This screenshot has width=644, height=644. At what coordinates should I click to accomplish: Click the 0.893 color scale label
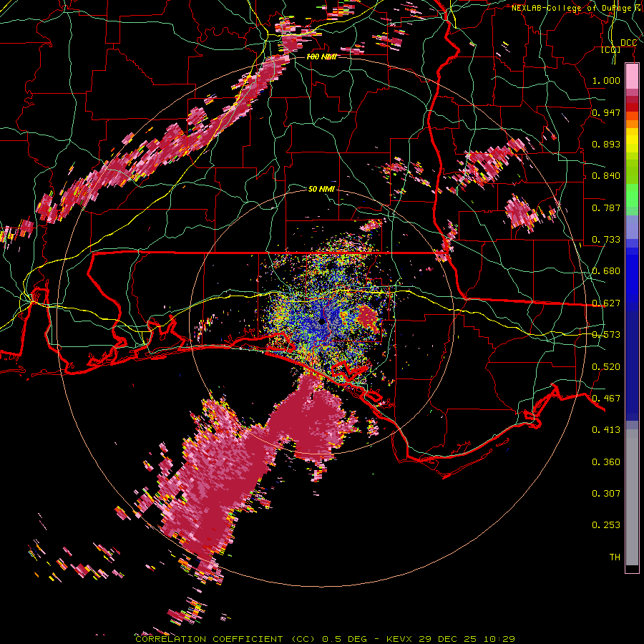[x=606, y=144]
